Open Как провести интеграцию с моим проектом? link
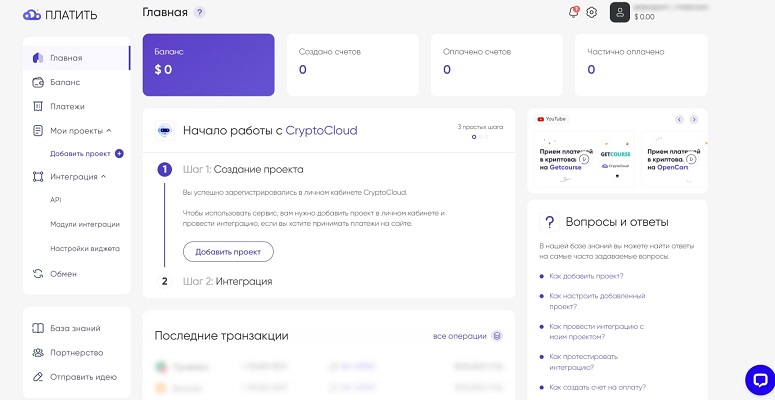Viewport: 775px width, 400px height. click(597, 332)
